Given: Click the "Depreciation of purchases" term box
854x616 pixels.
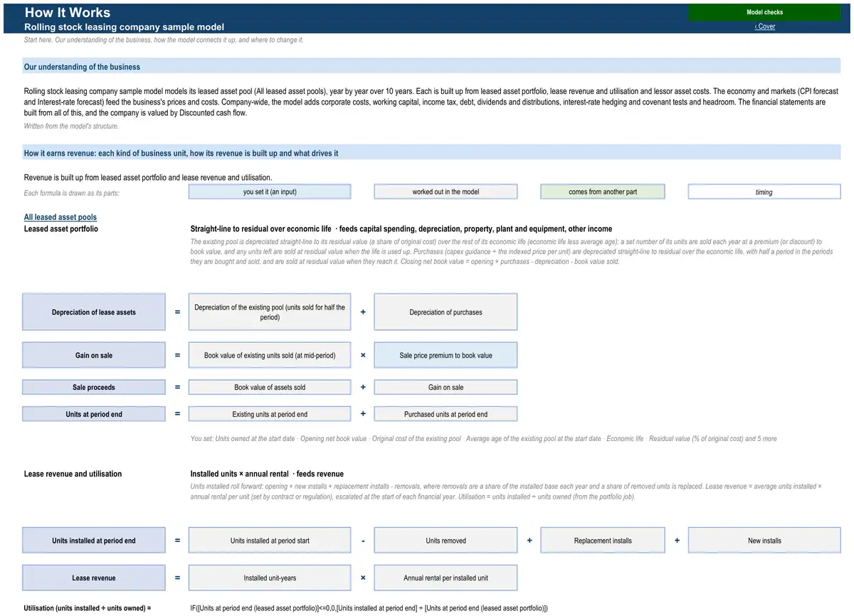Looking at the screenshot, I should pyautogui.click(x=446, y=312).
